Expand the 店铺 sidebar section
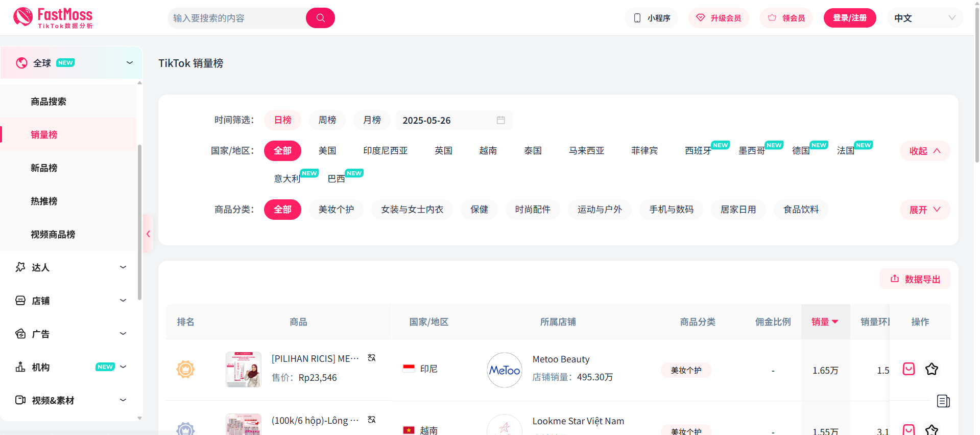980x435 pixels. coord(123,300)
